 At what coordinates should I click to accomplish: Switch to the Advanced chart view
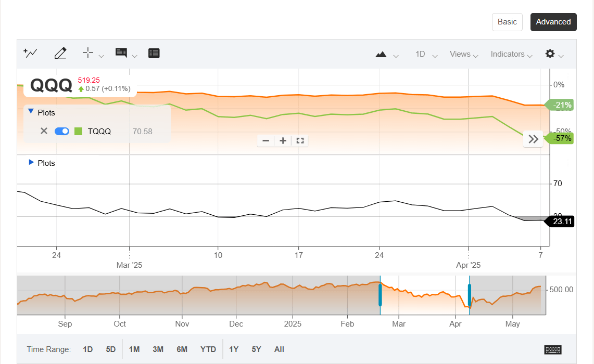point(553,22)
